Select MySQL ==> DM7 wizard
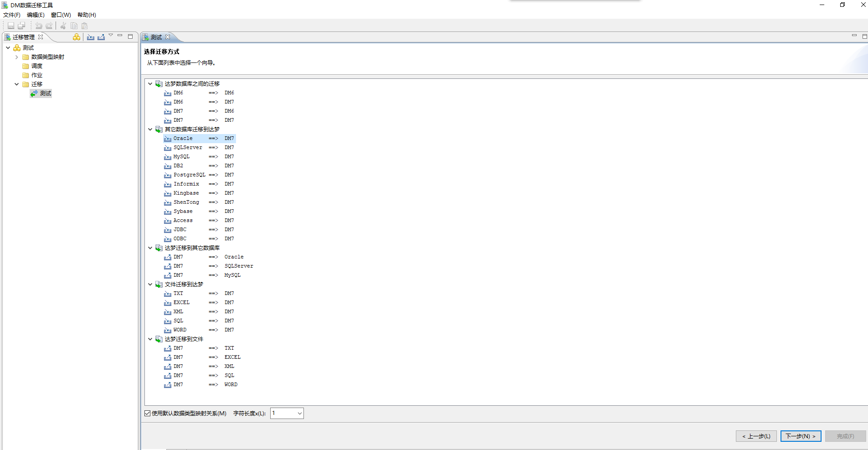This screenshot has height=450, width=868. click(200, 157)
